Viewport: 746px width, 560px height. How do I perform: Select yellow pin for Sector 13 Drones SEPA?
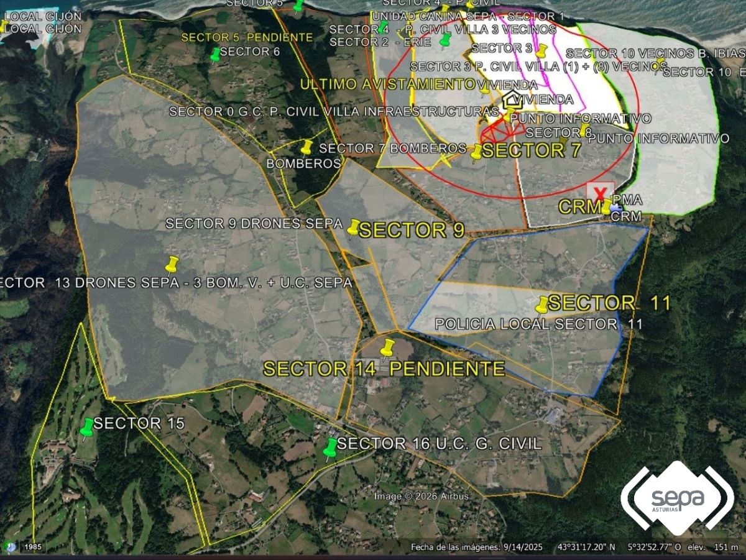coord(172,264)
